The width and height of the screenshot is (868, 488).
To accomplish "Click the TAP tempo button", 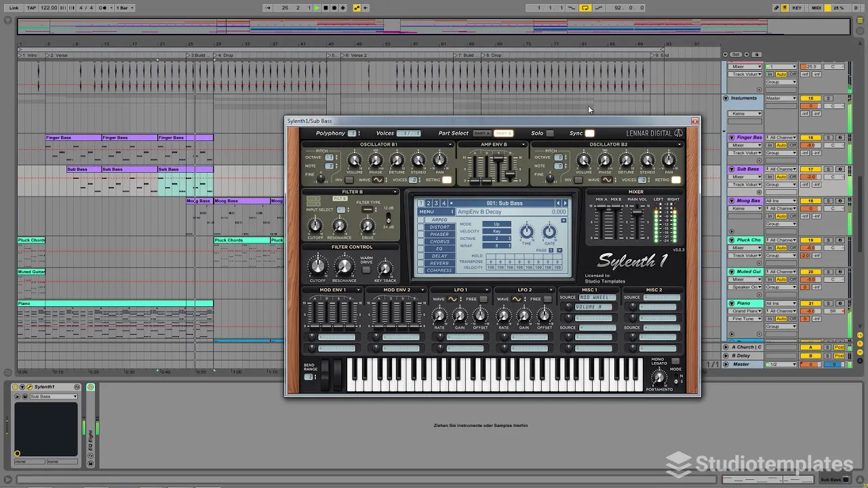I will tap(31, 8).
